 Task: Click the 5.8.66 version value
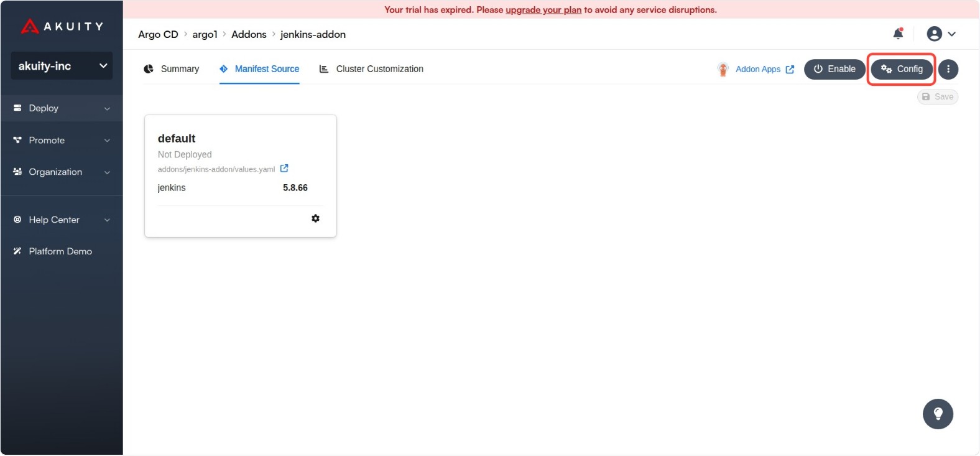295,188
